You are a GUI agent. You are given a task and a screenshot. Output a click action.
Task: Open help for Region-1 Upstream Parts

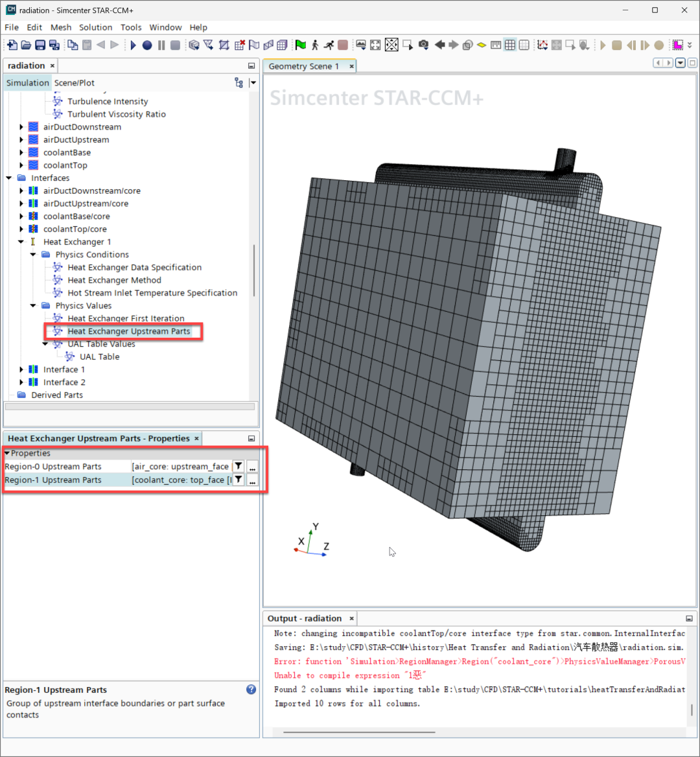pos(251,690)
